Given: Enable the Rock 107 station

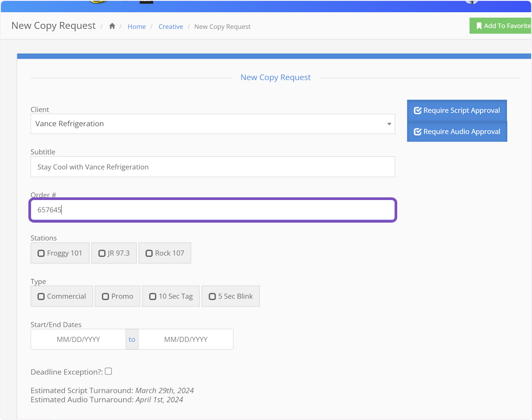Looking at the screenshot, I should [x=164, y=253].
